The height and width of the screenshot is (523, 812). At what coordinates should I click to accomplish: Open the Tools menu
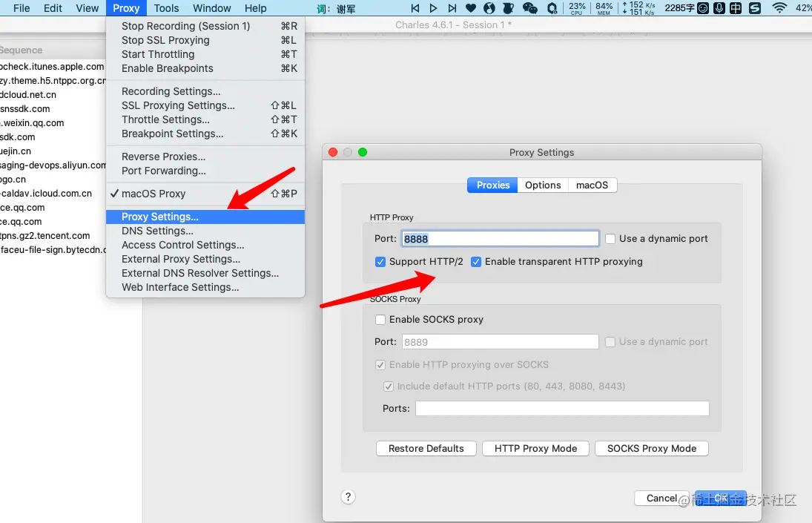pyautogui.click(x=166, y=8)
